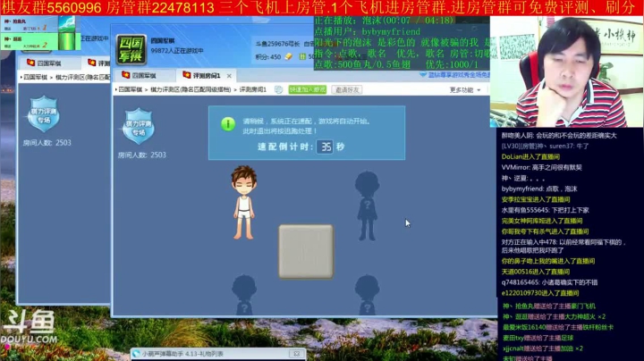
Task: Click the 棋力评测专场 shield badge in back window
Action: click(44, 113)
